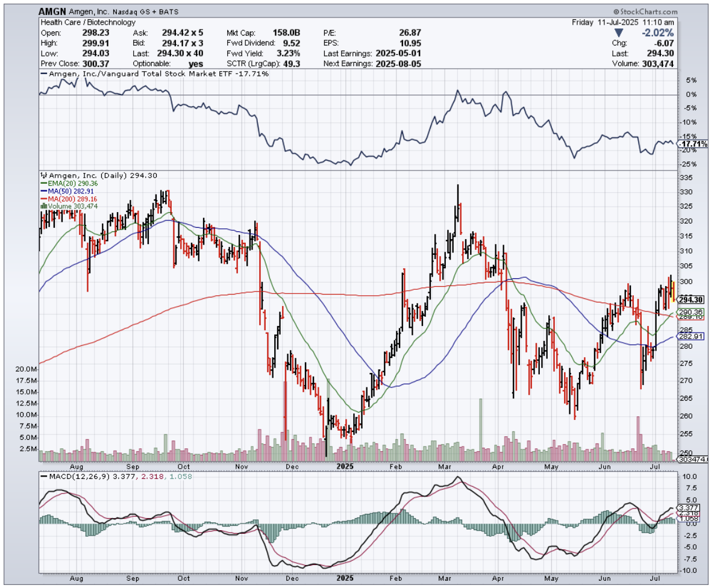
Task: Click the green EMA(20) legend line marker
Action: click(x=42, y=183)
